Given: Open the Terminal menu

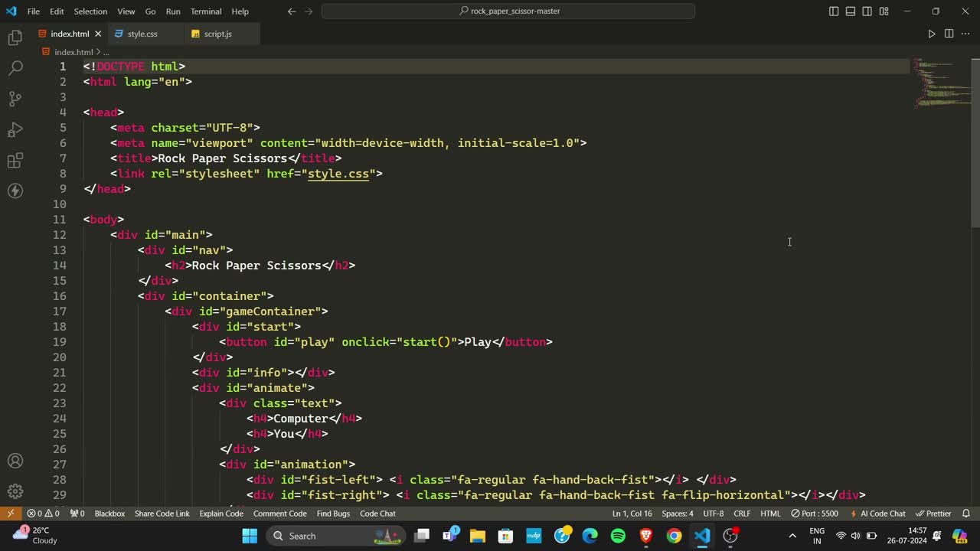Looking at the screenshot, I should [x=206, y=11].
